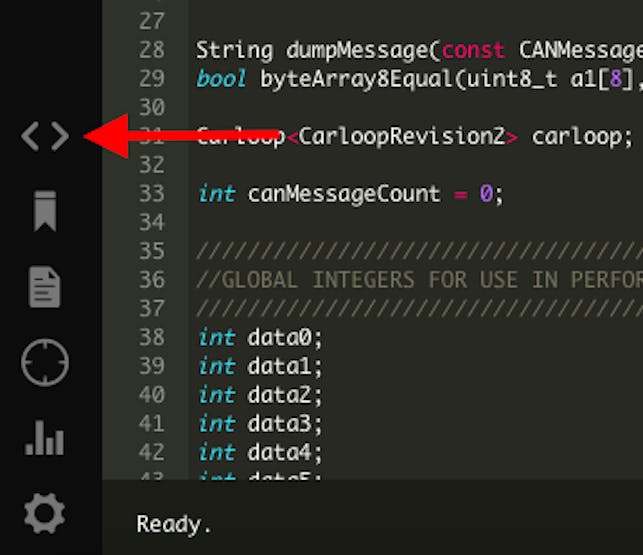Click the Ready. status message
Image resolution: width=643 pixels, height=555 pixels.
[174, 524]
